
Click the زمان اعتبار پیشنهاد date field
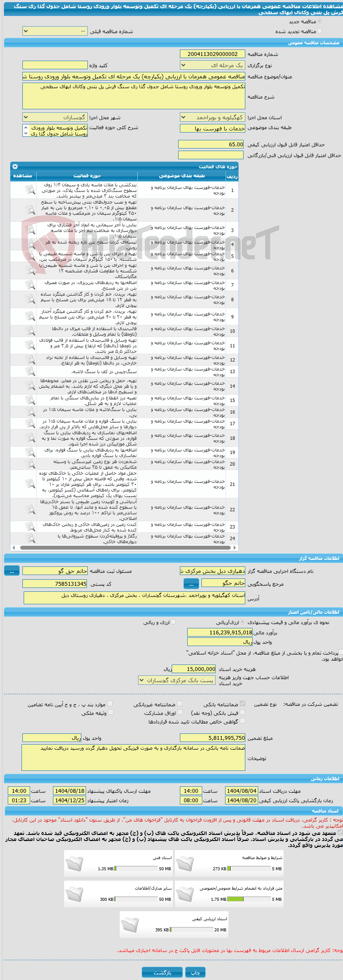[69, 800]
